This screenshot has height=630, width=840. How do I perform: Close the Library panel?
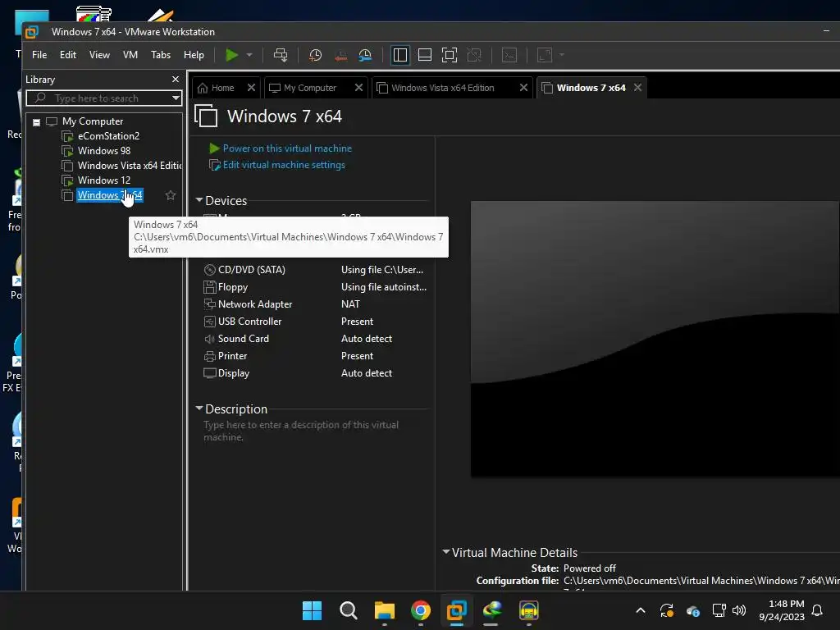[176, 80]
